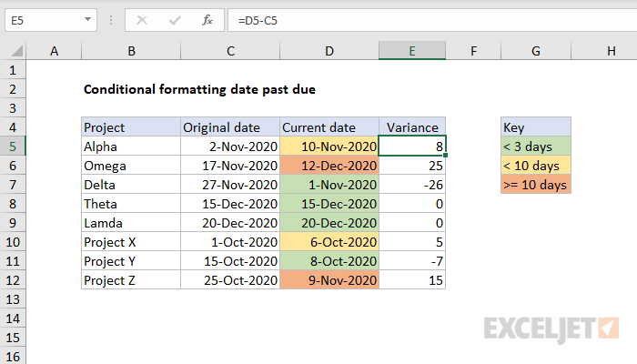The image size is (637, 364).
Task: Click the Name Box showing E5
Action: tap(51, 20)
